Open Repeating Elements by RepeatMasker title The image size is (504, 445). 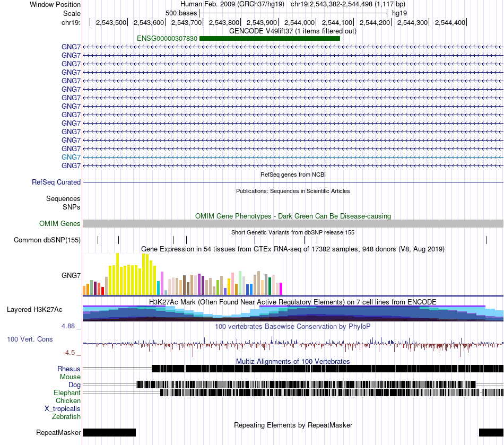[293, 425]
